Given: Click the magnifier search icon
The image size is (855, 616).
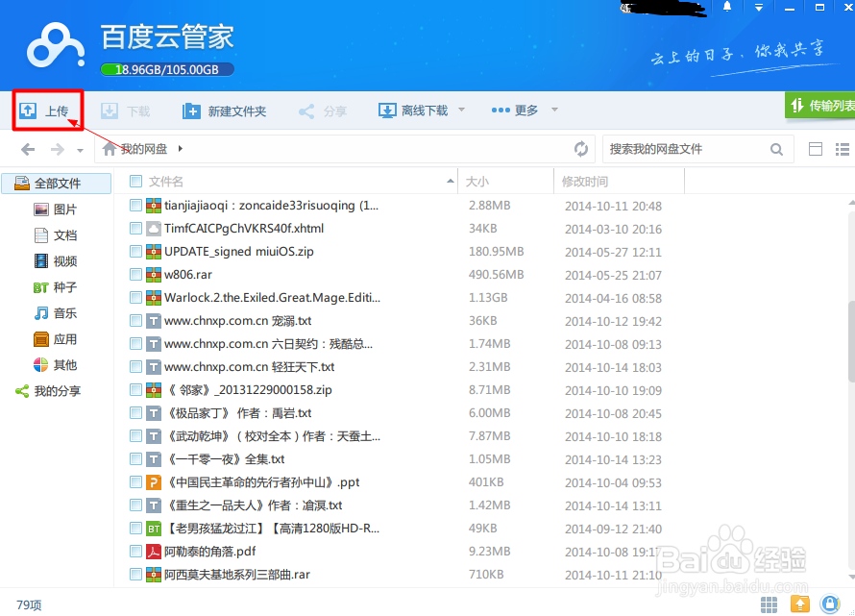Looking at the screenshot, I should tap(776, 149).
